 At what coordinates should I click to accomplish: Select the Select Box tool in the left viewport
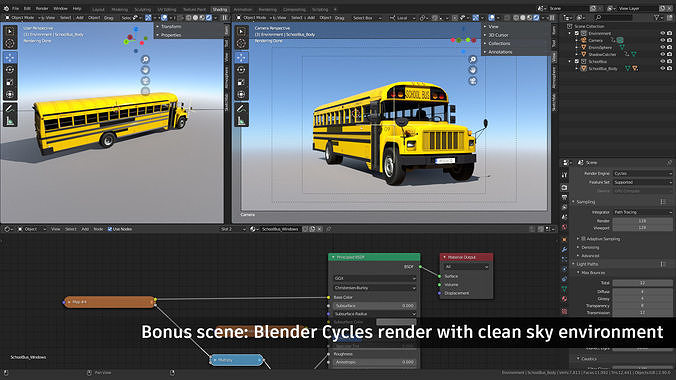10,31
